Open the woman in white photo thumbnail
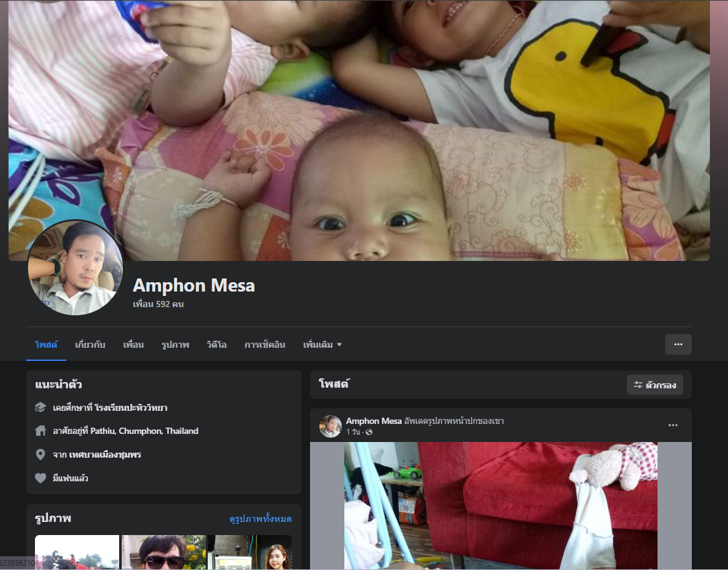Viewport: 728px width, 570px height. click(250, 553)
